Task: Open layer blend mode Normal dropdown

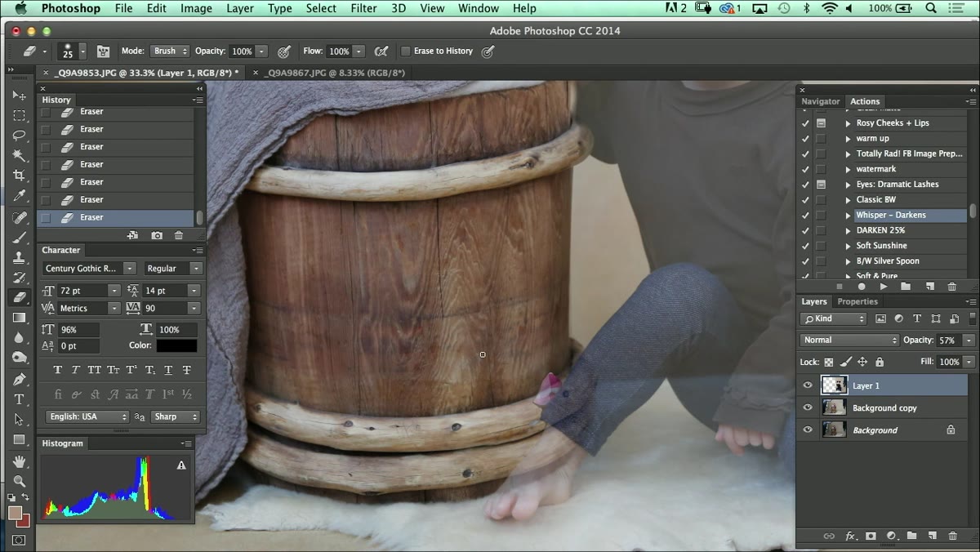Action: [x=849, y=340]
